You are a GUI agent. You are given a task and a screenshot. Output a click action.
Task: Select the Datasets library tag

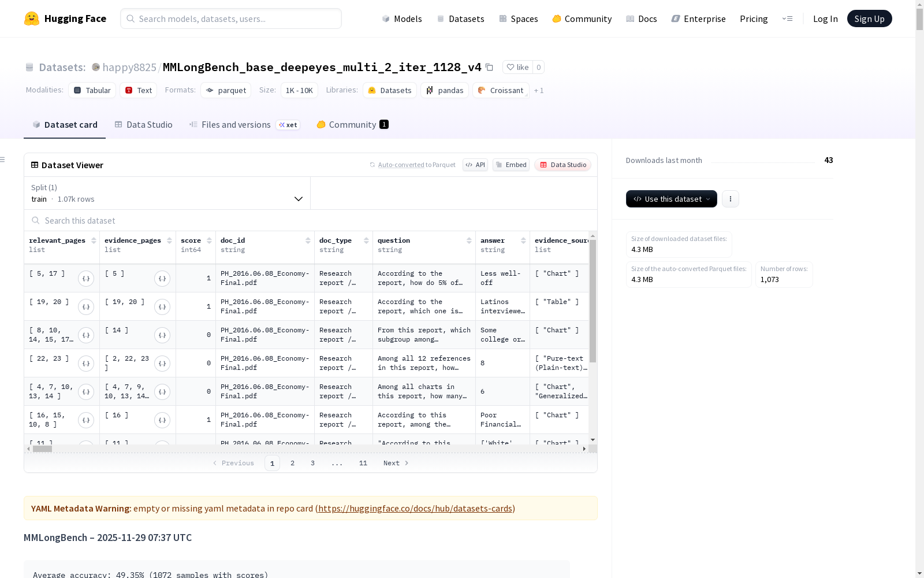pyautogui.click(x=390, y=90)
